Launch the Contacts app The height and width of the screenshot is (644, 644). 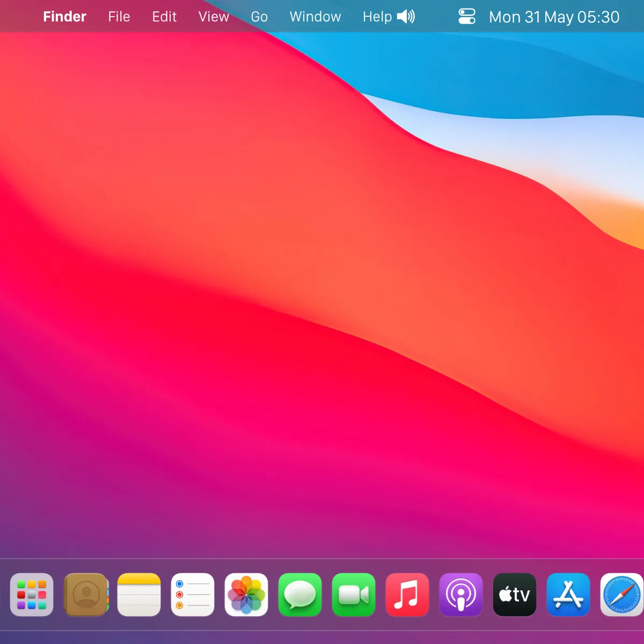pyautogui.click(x=86, y=595)
